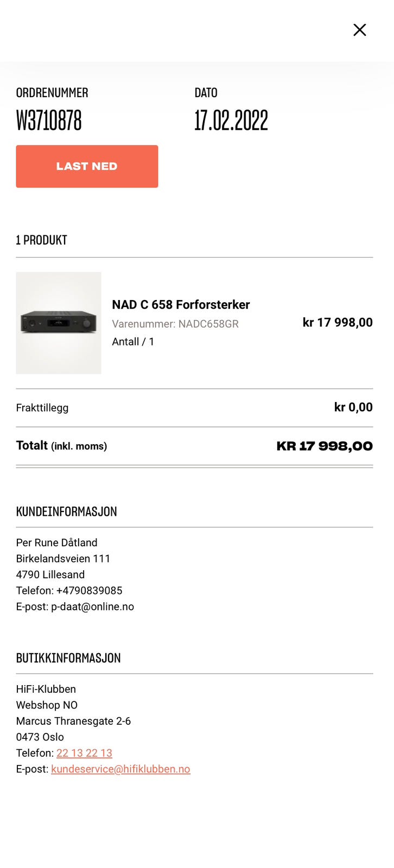Click the Frakttillegg shipping fee row
Image resolution: width=394 pixels, height=868 pixels.
(194, 407)
